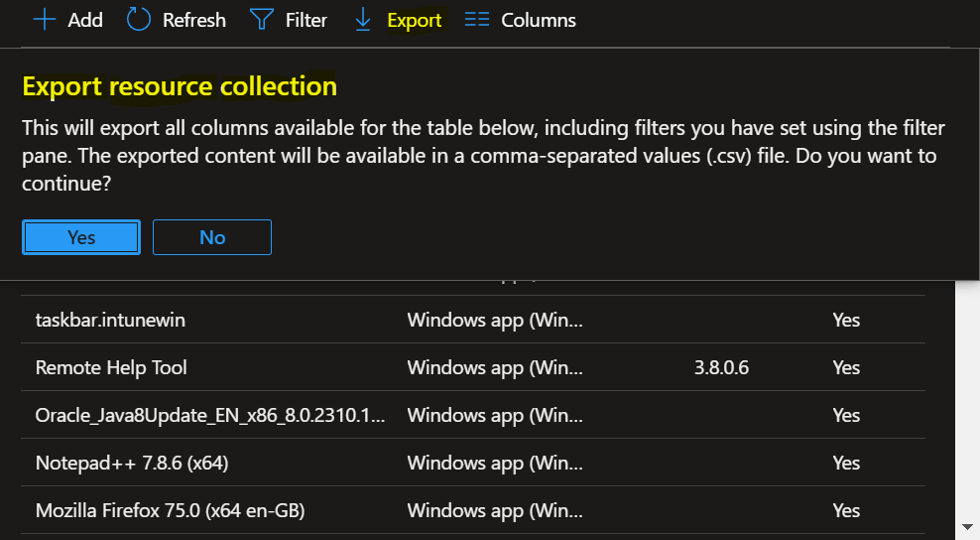Click version 3.8.0.6 cell
Image resolution: width=980 pixels, height=540 pixels.
tap(721, 367)
